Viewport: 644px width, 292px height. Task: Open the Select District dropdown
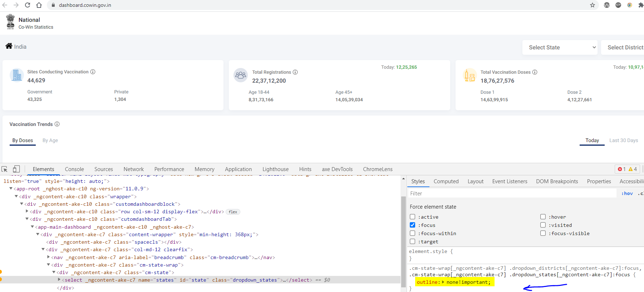coord(623,47)
